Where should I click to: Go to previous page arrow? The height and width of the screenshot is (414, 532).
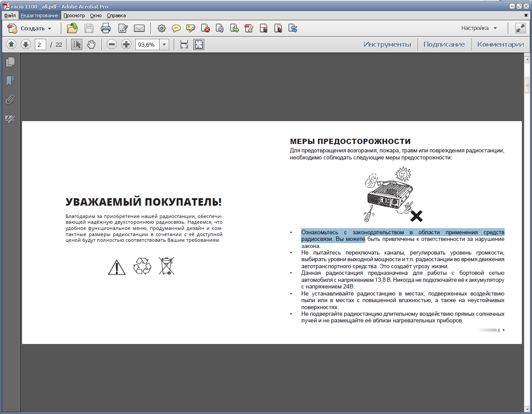11,44
